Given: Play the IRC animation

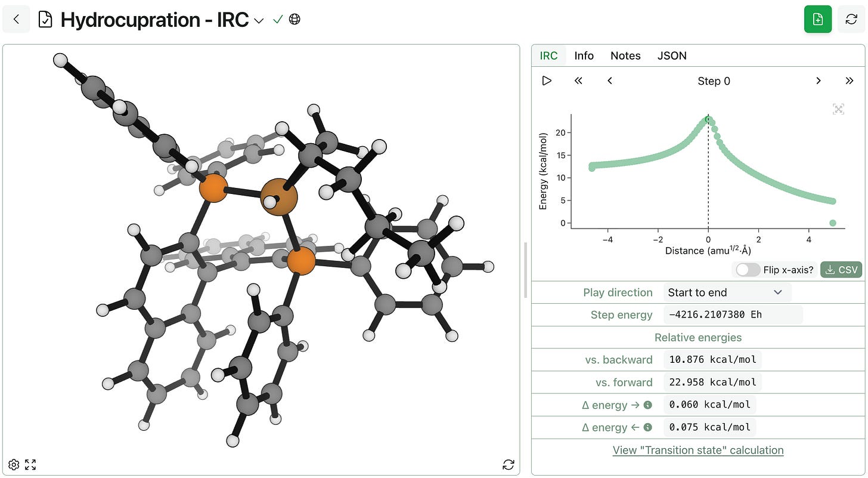Looking at the screenshot, I should click(x=547, y=81).
